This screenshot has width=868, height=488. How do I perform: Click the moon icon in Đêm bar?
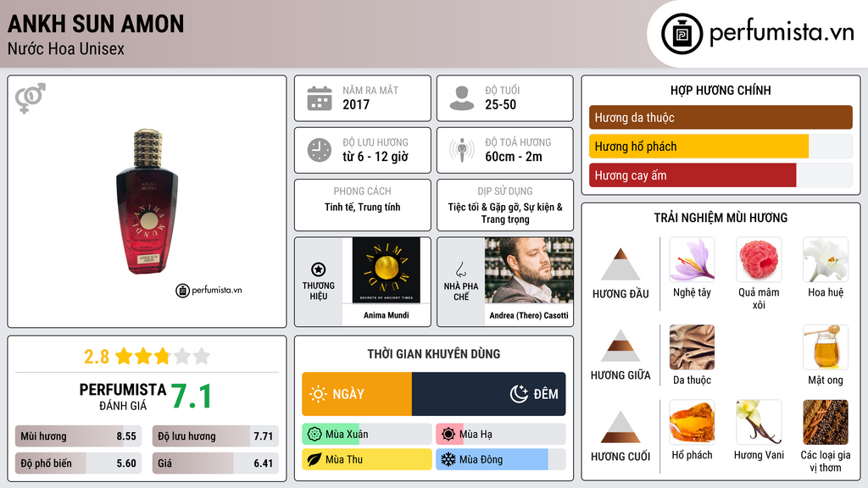coord(519,394)
